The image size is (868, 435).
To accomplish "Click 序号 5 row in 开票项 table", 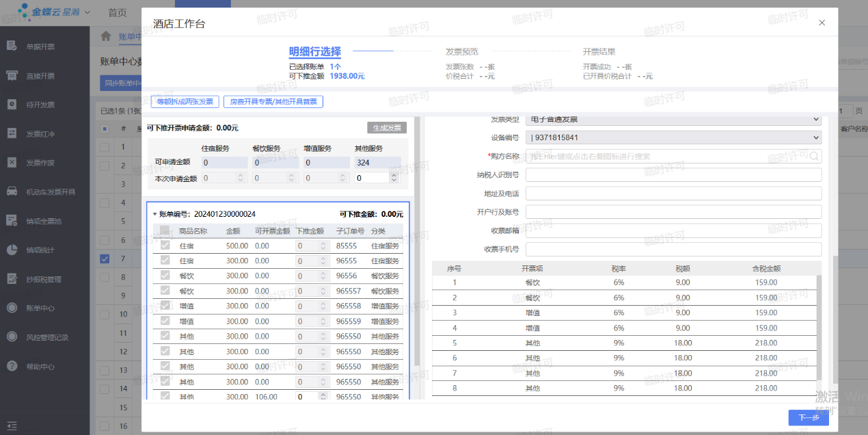I will click(x=625, y=343).
